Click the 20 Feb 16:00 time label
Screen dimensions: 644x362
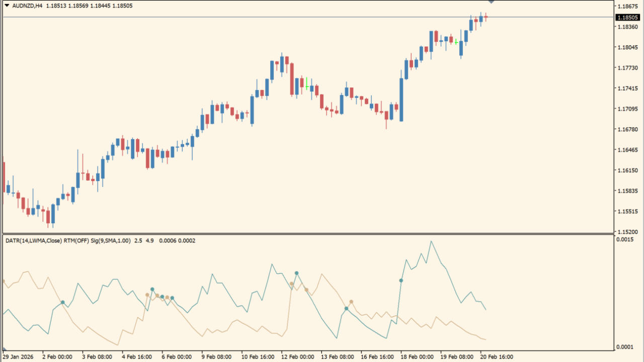point(496,357)
